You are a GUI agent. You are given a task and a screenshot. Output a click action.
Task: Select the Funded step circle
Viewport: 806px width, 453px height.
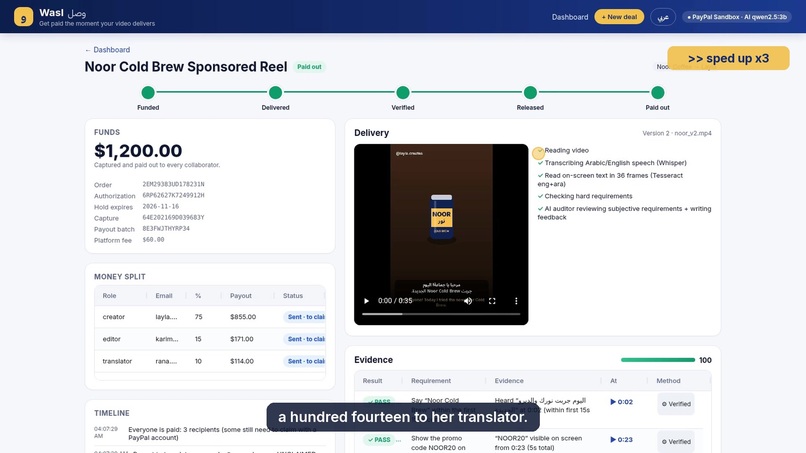coord(148,93)
